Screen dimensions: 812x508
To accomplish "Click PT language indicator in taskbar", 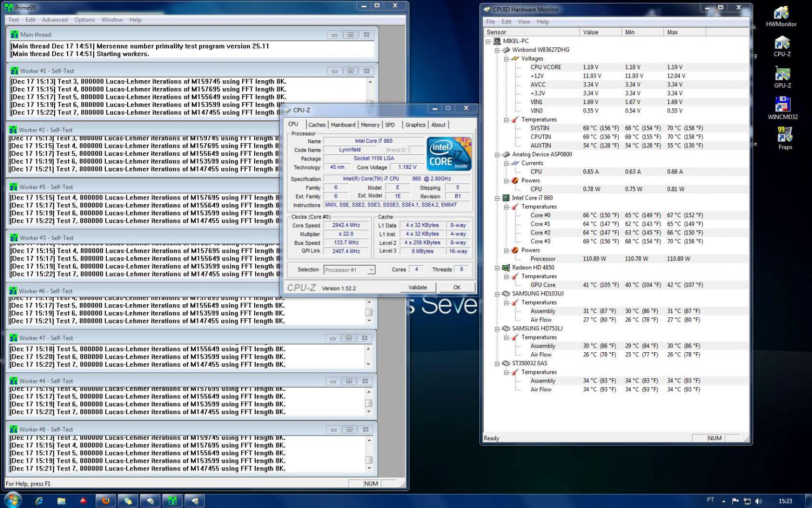I will click(710, 500).
